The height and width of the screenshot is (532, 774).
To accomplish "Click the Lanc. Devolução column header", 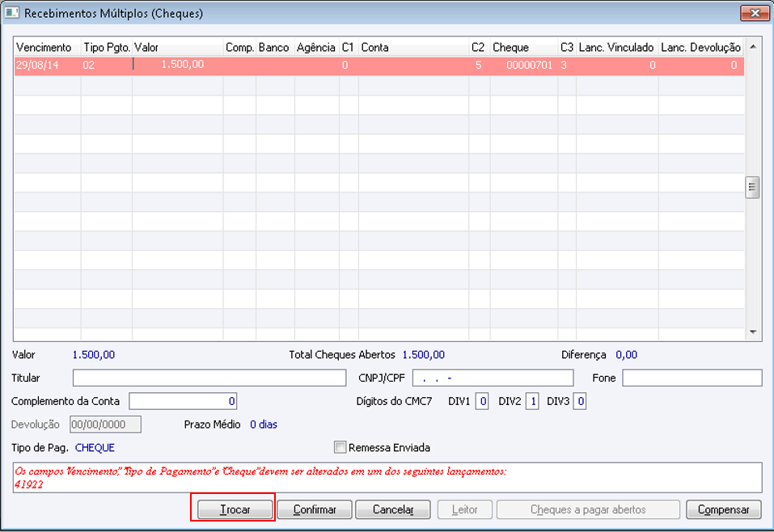I will 701,48.
